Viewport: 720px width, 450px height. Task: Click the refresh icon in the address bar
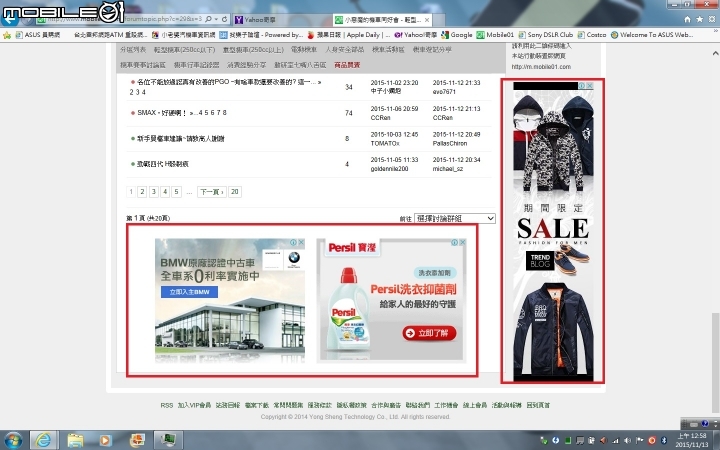(224, 19)
